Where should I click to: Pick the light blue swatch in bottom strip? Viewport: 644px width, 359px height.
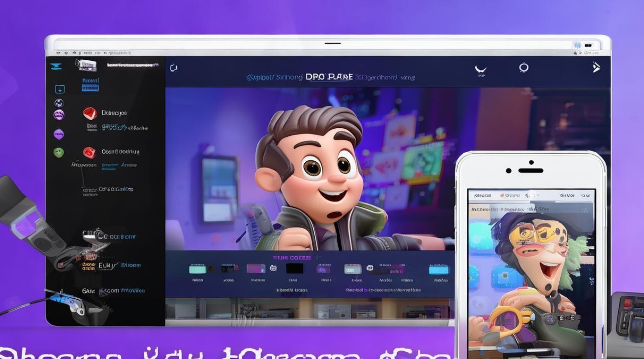pos(438,270)
